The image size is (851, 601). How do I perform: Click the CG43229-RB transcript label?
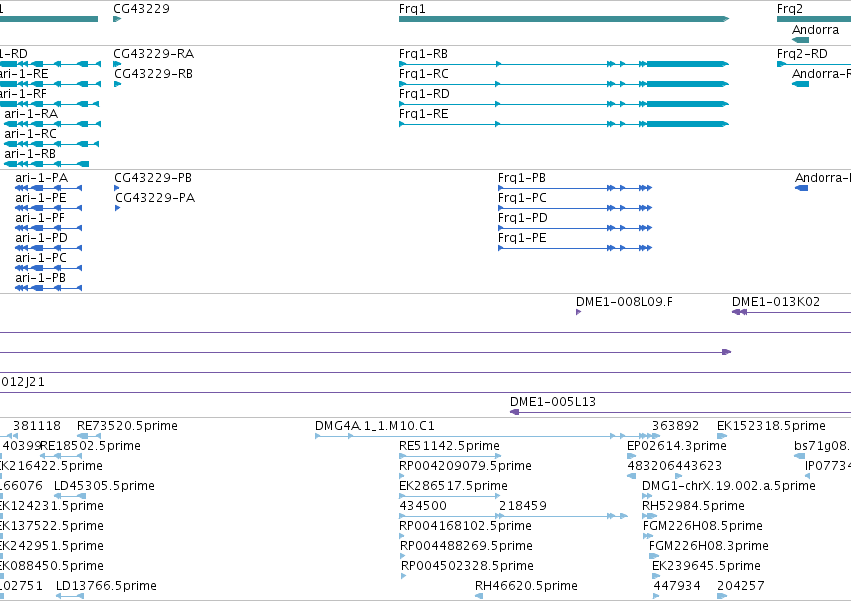click(x=153, y=74)
